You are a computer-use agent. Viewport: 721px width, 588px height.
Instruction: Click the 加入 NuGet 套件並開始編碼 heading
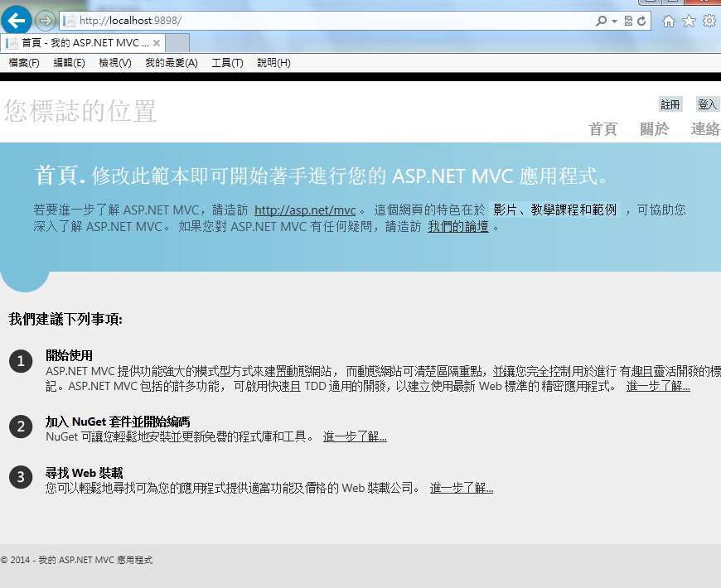(118, 422)
